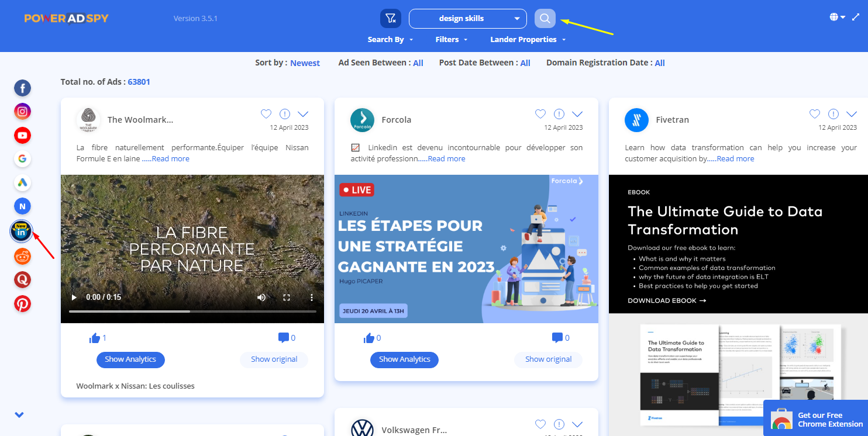868x436 pixels.
Task: Click the Forcola advertiser logo
Action: tap(362, 120)
